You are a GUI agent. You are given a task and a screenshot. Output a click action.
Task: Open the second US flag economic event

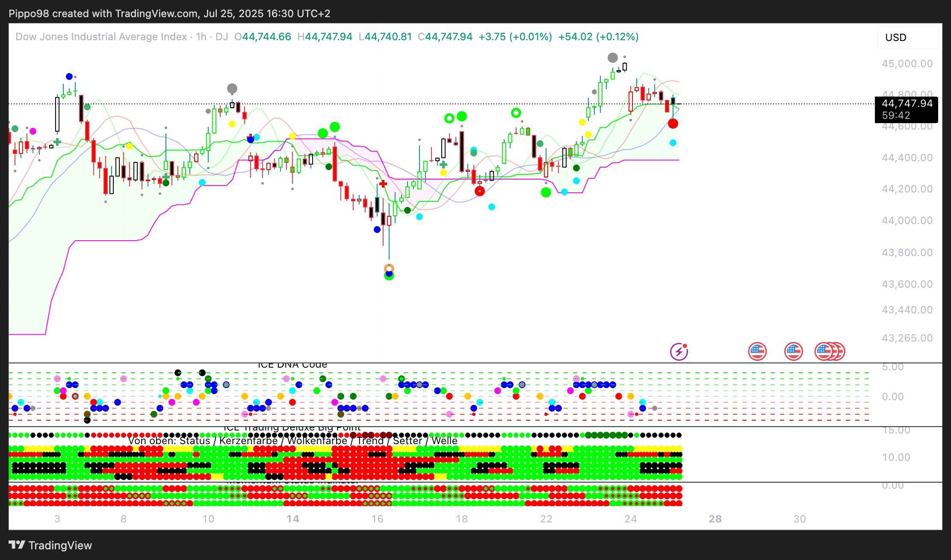pyautogui.click(x=794, y=351)
